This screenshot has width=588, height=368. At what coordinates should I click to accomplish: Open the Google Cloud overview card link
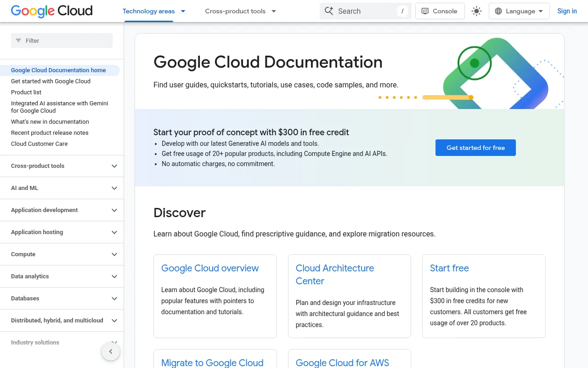(x=210, y=268)
